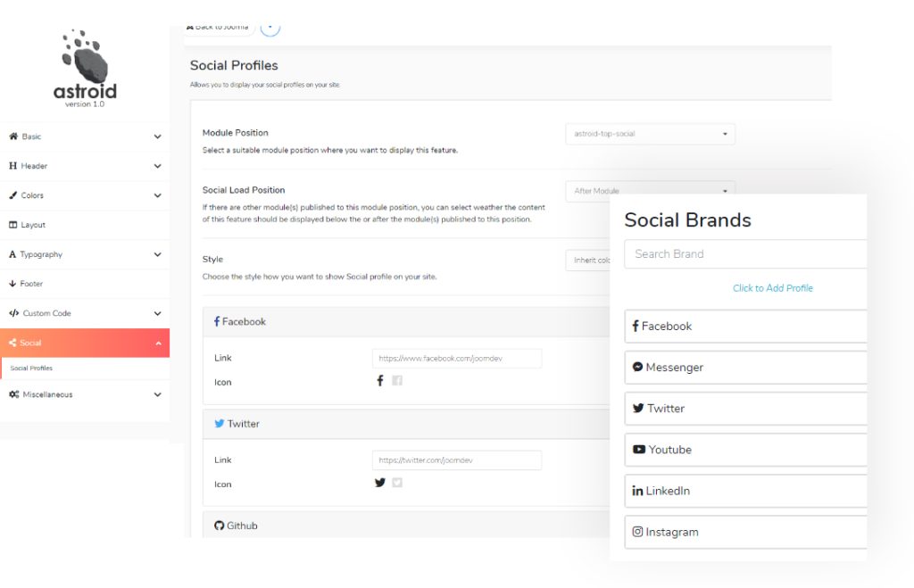
Task: Expand the Header menu chevron
Action: [x=157, y=166]
